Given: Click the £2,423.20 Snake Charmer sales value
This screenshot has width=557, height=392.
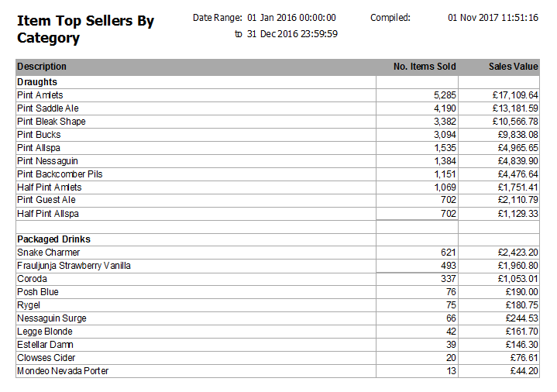Looking at the screenshot, I should tap(517, 253).
